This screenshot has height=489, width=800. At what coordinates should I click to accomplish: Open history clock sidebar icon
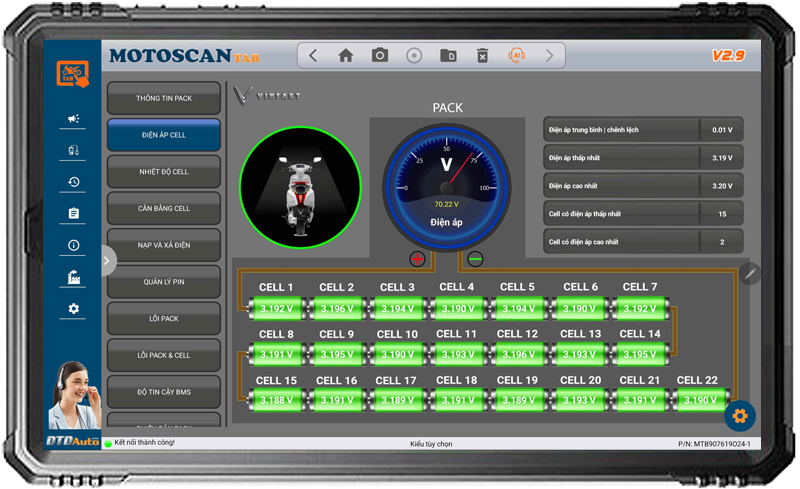73,182
